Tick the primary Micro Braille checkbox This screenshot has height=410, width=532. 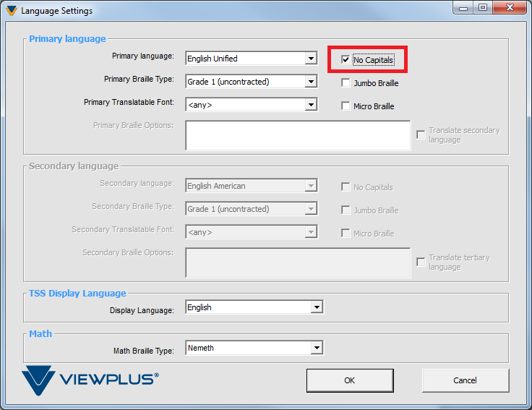346,106
